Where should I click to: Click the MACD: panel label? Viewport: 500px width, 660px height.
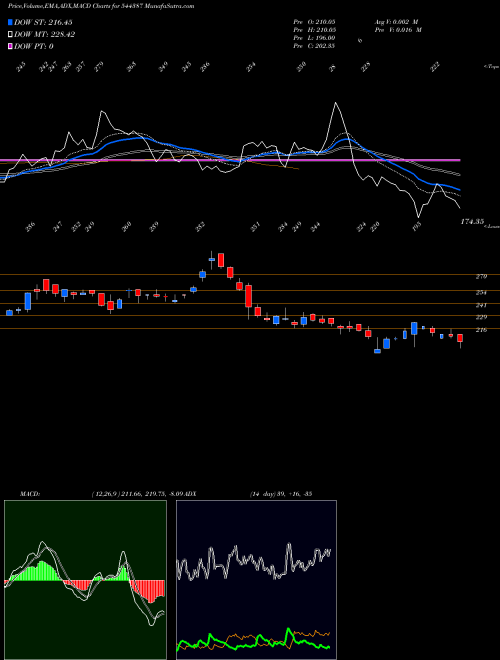click(x=29, y=494)
